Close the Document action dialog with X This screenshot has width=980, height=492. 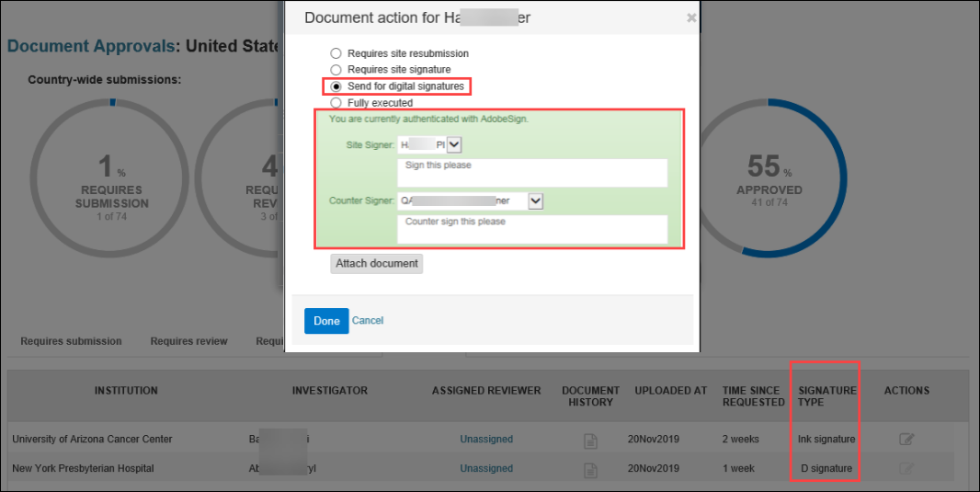[x=691, y=18]
